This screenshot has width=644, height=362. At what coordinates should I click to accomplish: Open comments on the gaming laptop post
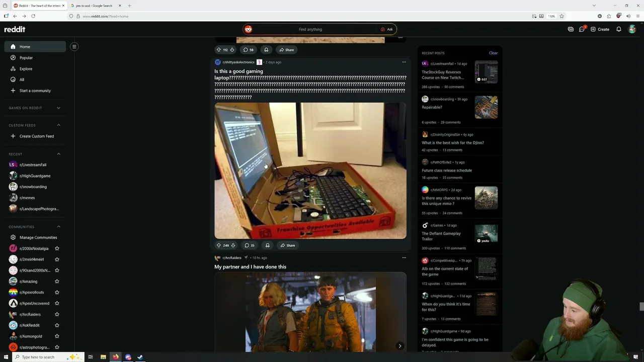[250, 245]
